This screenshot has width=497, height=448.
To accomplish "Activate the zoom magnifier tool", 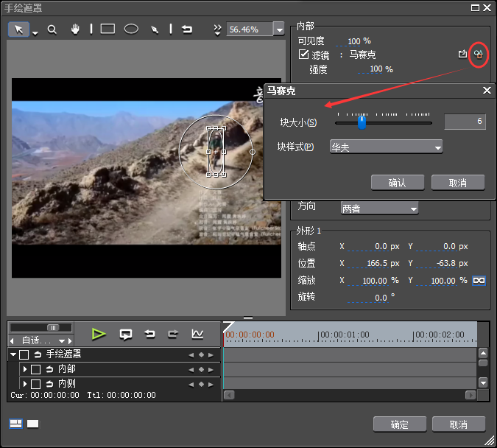I will (52, 29).
